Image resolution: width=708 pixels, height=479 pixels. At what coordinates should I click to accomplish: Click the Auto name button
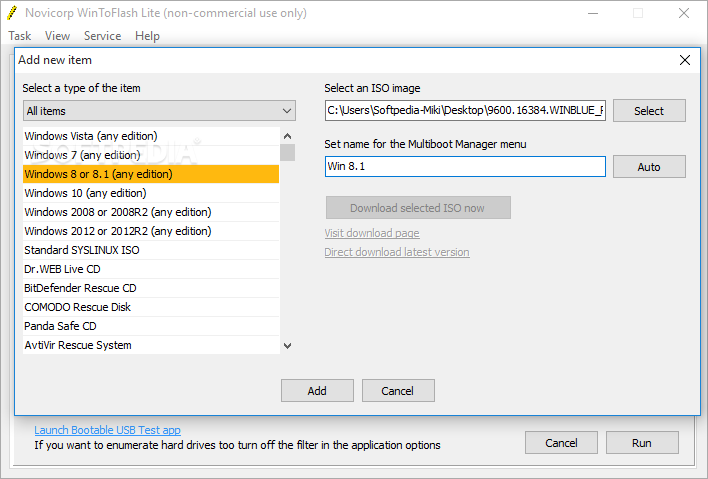[x=649, y=167]
